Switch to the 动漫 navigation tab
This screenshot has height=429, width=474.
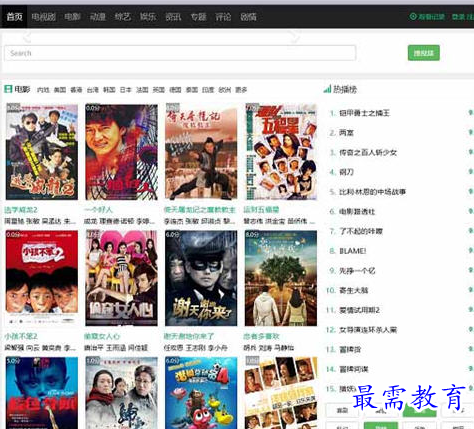point(98,17)
